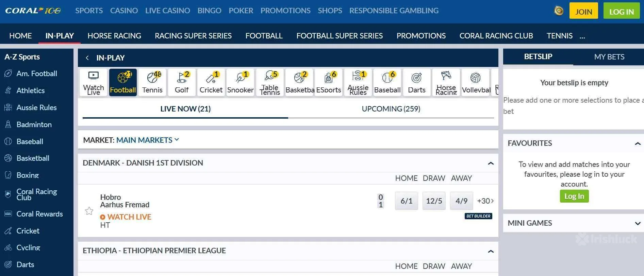The width and height of the screenshot is (644, 276).
Task: Collapse the Ethiopian Premier League section
Action: 491,251
